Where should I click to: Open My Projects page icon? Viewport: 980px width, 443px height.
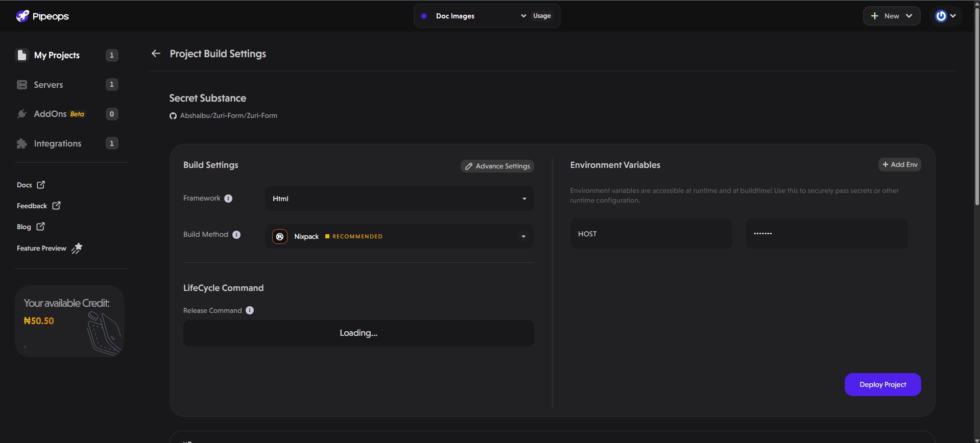[x=22, y=55]
